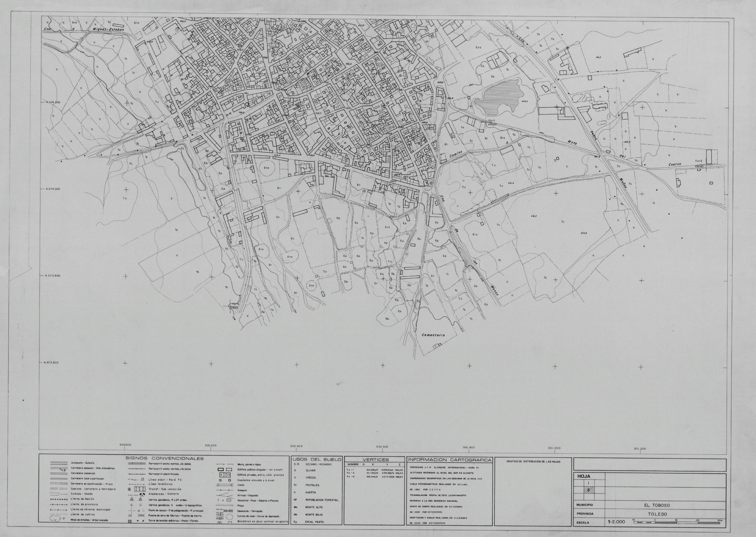Click the Alambrada-Cantera crossed hammers symbol

tap(142, 495)
